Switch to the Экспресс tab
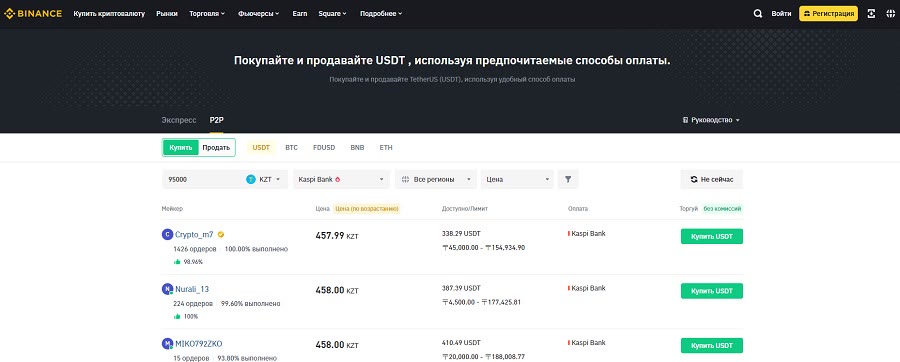 click(x=179, y=120)
